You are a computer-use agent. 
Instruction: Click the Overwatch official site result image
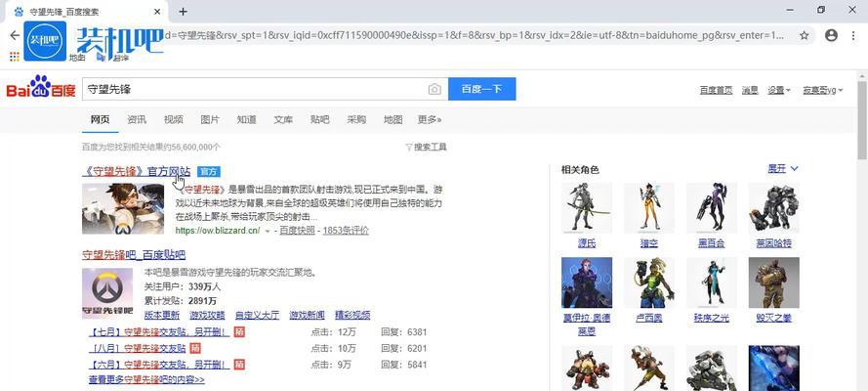[x=123, y=209]
